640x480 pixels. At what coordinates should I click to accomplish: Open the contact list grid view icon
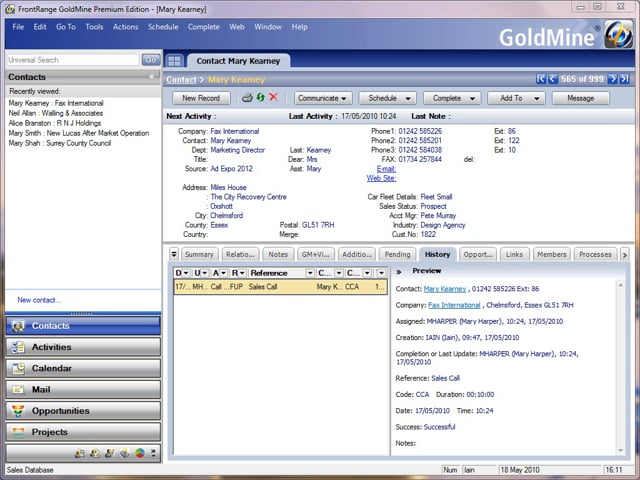coord(174,61)
